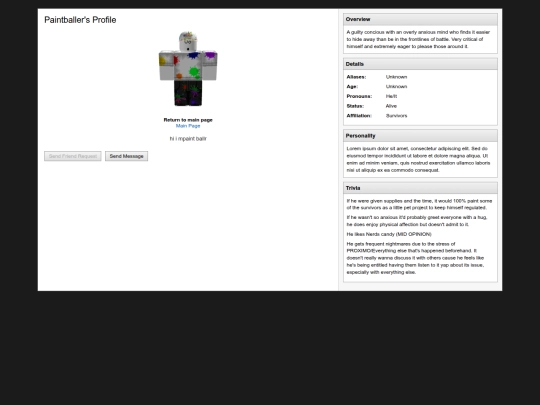Click the Nerds candy trivia line
Screen dimensions: 540x405
click(x=389, y=234)
